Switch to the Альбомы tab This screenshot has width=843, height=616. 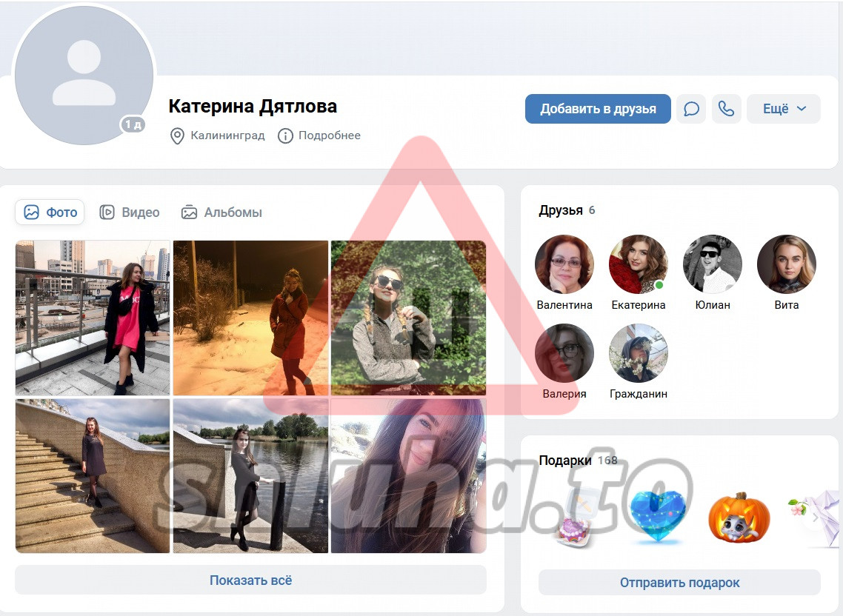pyautogui.click(x=221, y=212)
